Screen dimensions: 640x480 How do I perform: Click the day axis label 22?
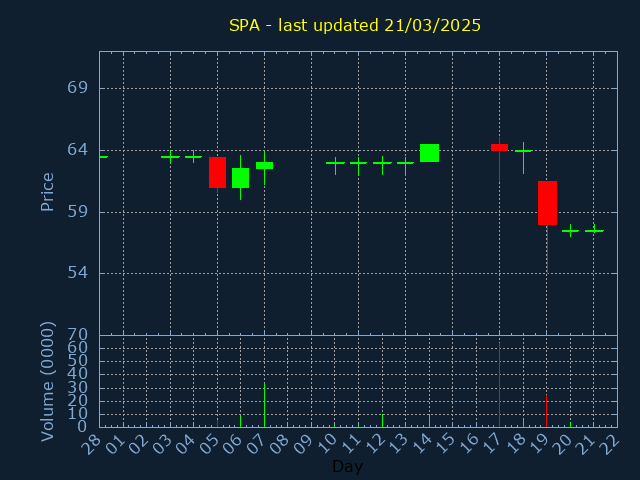(x=610, y=444)
